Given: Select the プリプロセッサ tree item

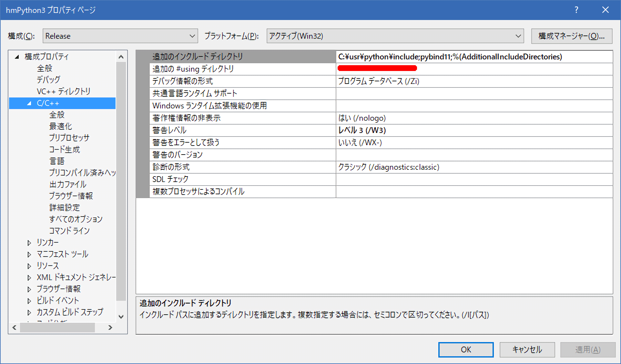Looking at the screenshot, I should [69, 138].
